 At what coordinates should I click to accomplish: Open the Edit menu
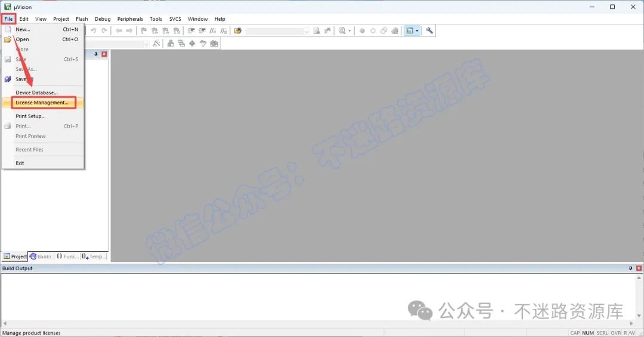coord(24,19)
